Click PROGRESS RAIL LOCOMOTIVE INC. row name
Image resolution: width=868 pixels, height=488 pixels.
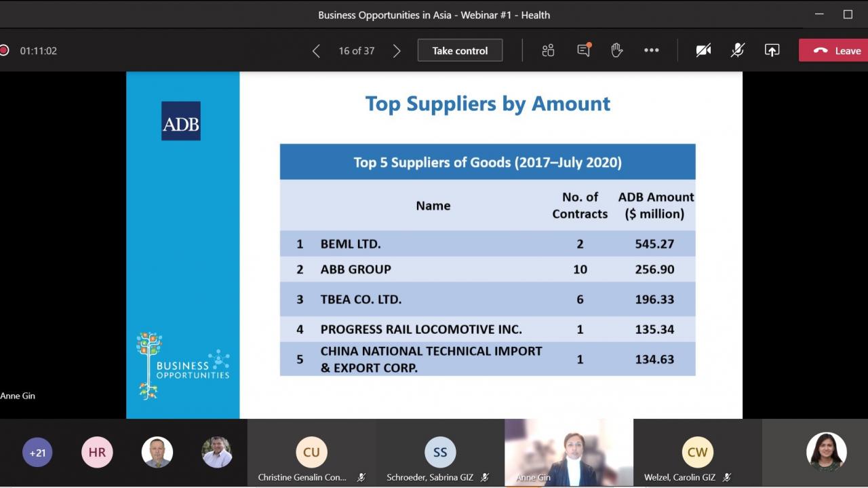(x=421, y=329)
